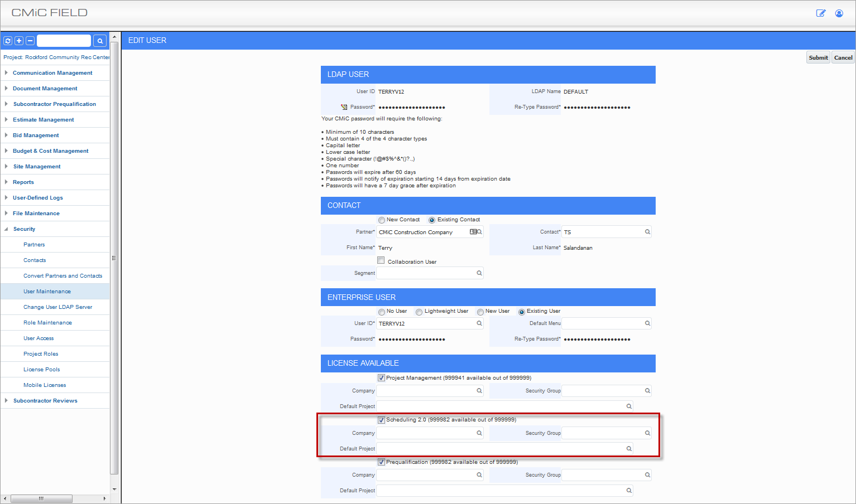Click the Cancel button
Image resolution: width=856 pixels, height=504 pixels.
pos(843,57)
